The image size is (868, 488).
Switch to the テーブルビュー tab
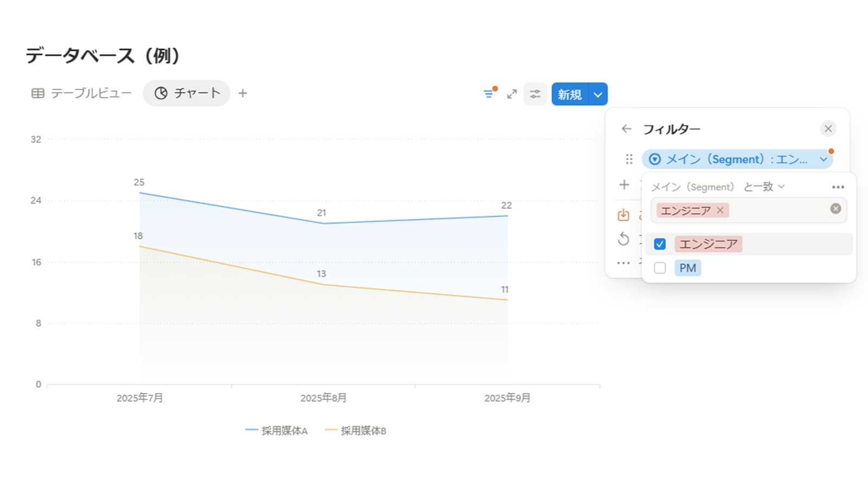(x=81, y=93)
